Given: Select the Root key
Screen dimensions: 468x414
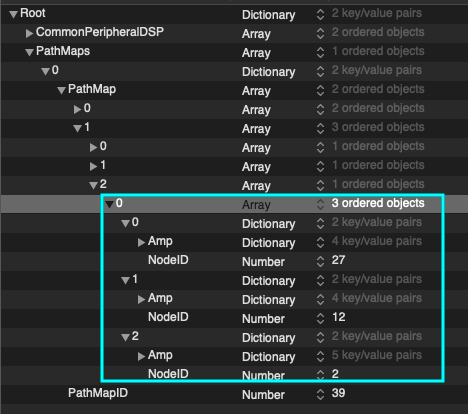Looking at the screenshot, I should click(33, 13).
